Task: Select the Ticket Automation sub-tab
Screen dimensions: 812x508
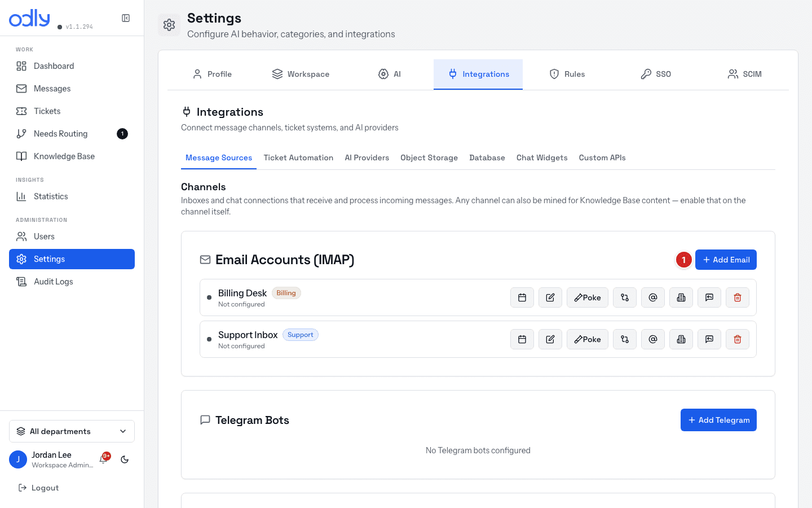Action: click(x=298, y=158)
